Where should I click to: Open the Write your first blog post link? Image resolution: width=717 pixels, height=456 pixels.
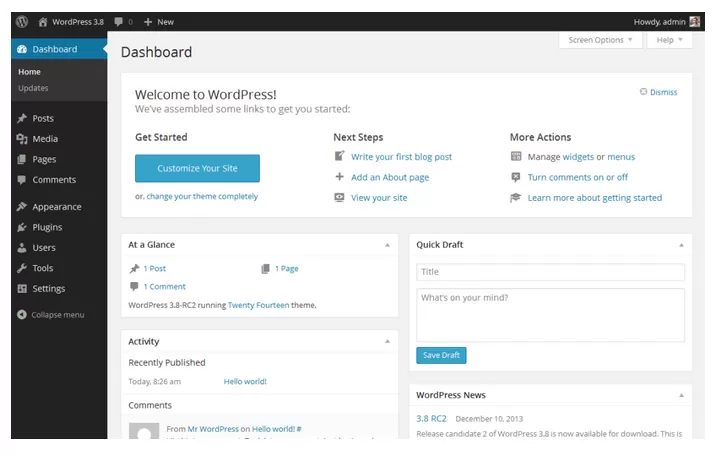click(x=401, y=157)
